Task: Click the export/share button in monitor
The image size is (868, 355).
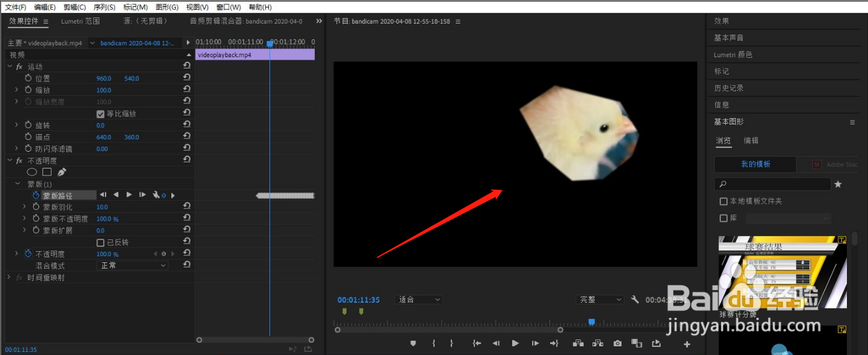Action: 656,343
